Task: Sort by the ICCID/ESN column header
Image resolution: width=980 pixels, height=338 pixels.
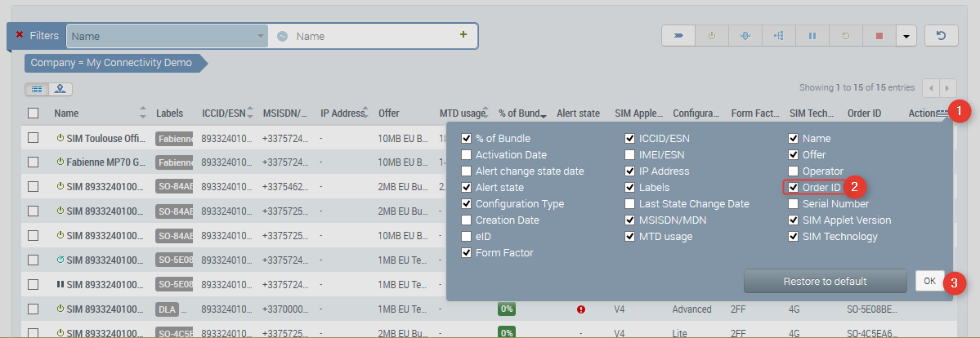Action: coord(223,113)
